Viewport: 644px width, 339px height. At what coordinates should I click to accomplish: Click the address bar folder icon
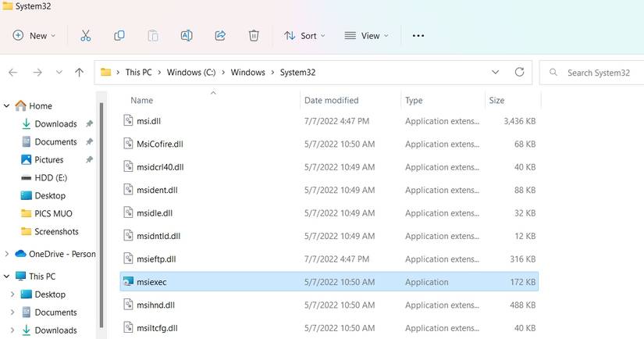coord(106,73)
